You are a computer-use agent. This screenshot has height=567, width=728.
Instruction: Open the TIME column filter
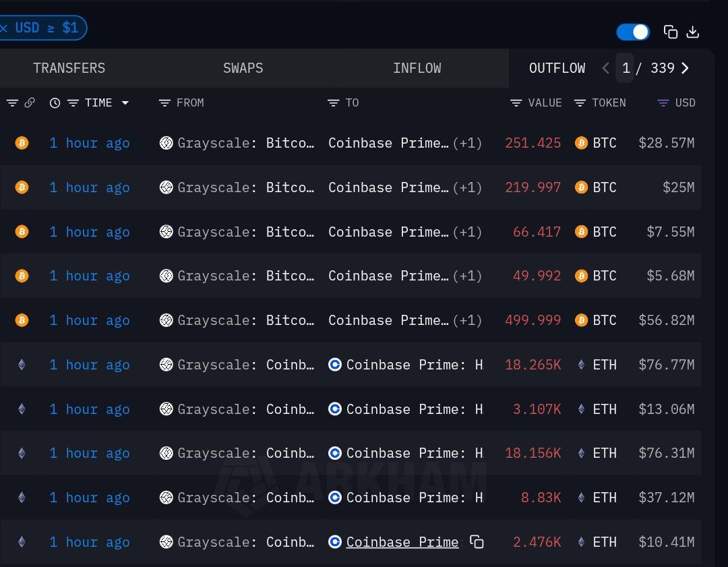click(73, 102)
